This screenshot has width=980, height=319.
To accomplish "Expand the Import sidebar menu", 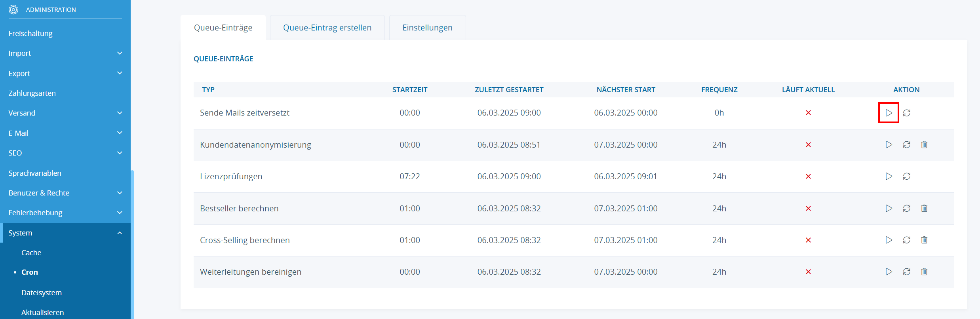I will coord(120,53).
